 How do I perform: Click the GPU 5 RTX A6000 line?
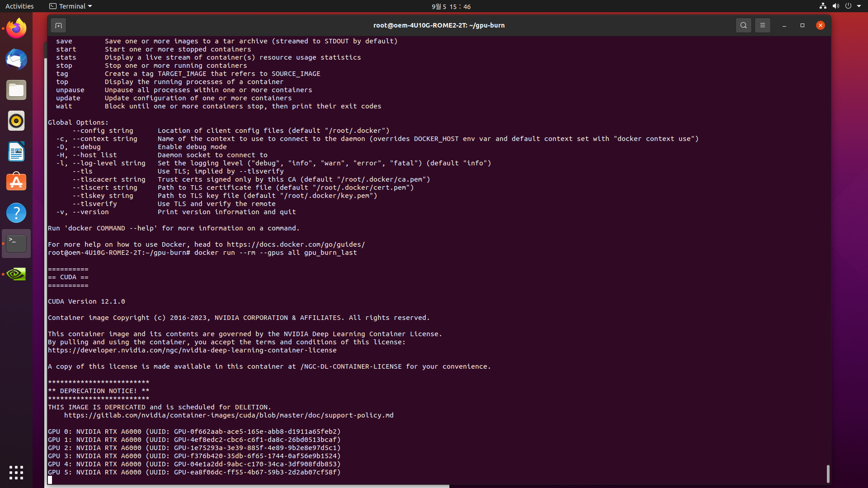pyautogui.click(x=194, y=472)
